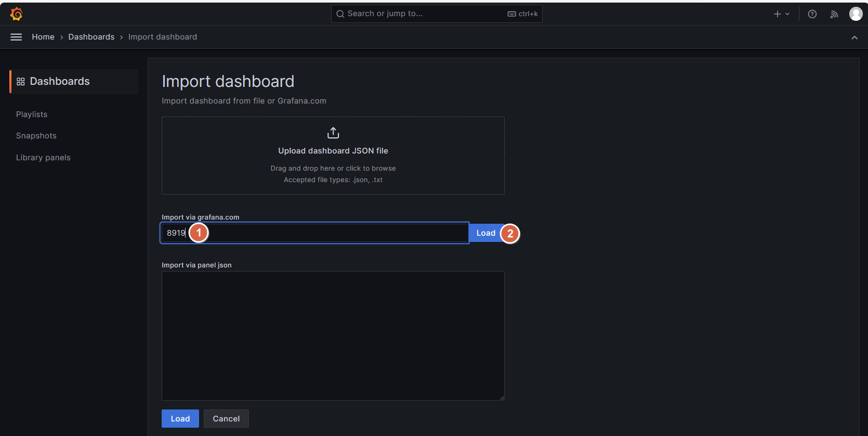Collapse the top bar with chevron

tap(854, 37)
